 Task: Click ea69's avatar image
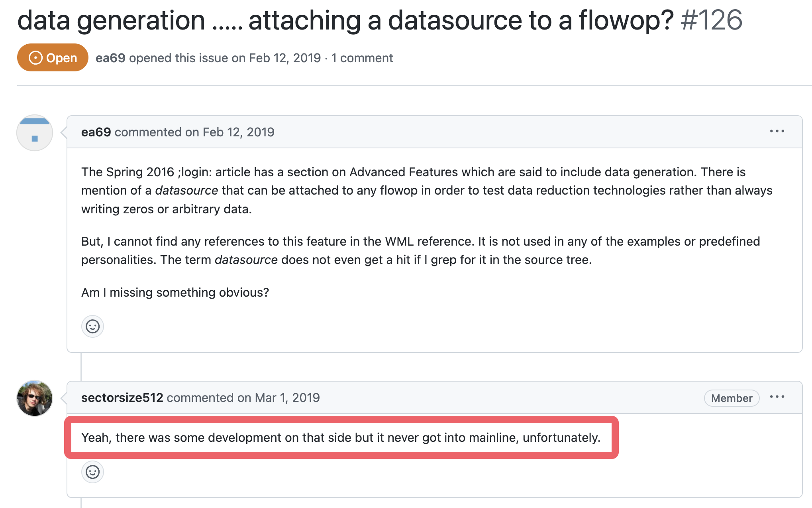click(x=35, y=133)
